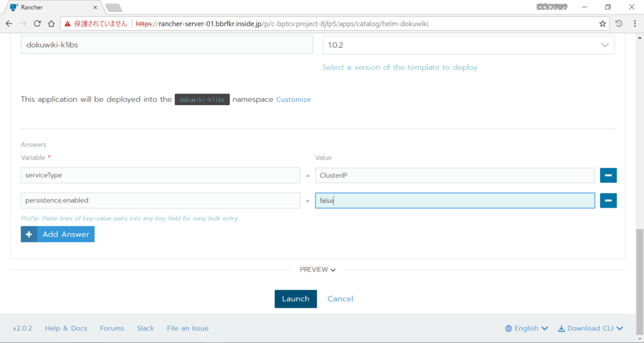Select the Rancher tab
The image size is (644, 343).
pyautogui.click(x=53, y=8)
